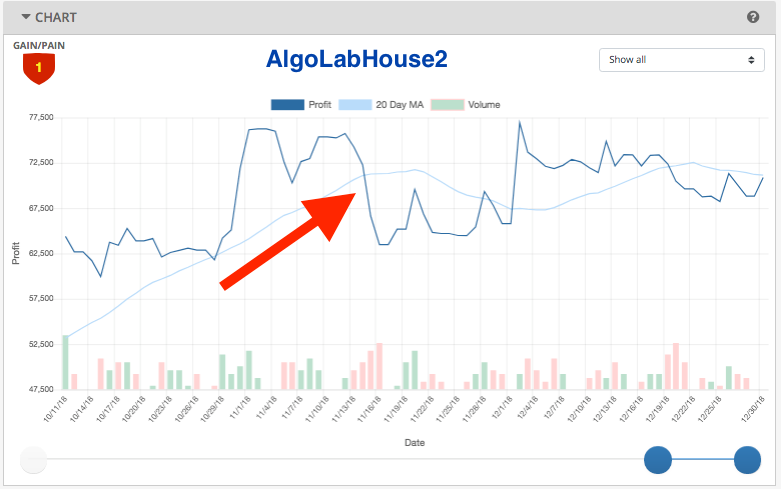
Task: Toggle the 20 Day MA legend series
Action: [381, 105]
